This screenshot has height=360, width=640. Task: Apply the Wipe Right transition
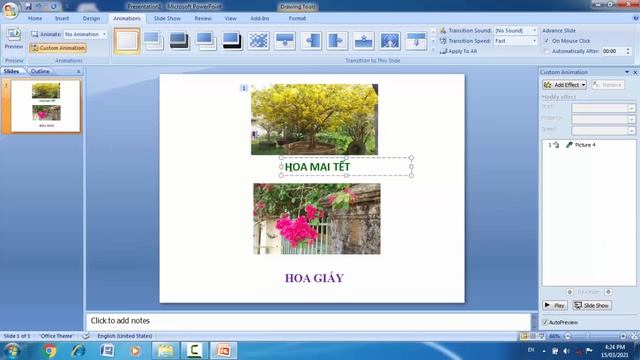coord(337,41)
